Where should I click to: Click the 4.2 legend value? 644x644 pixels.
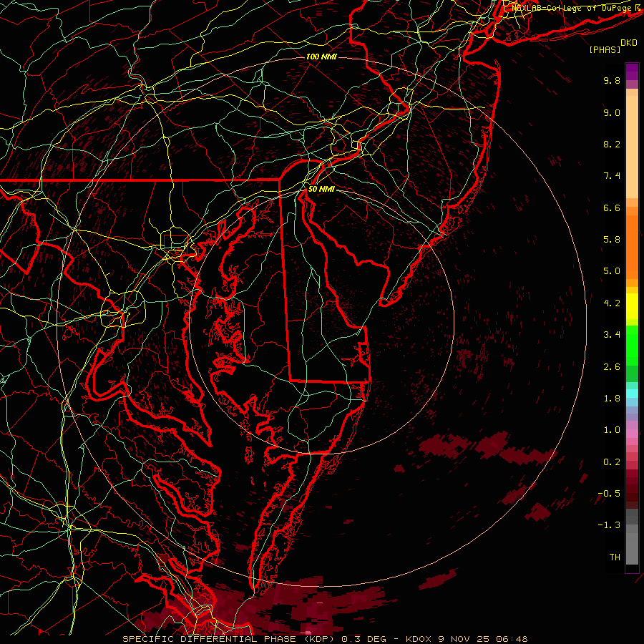[612, 303]
